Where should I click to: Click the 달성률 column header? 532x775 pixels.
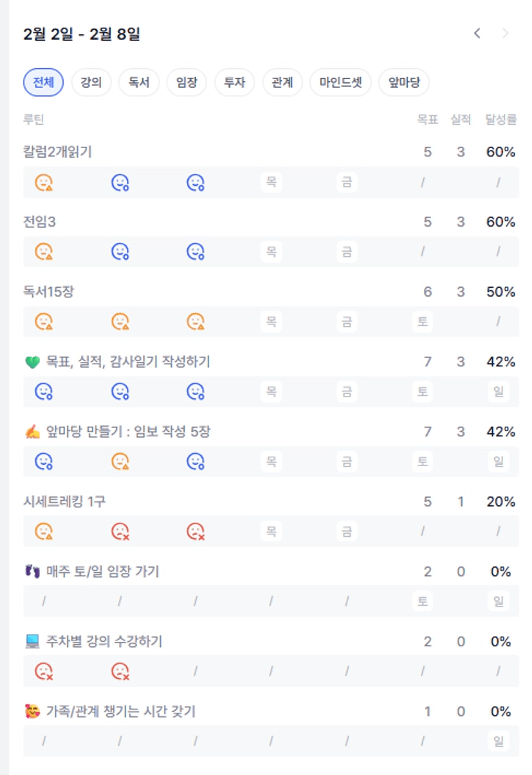(500, 120)
